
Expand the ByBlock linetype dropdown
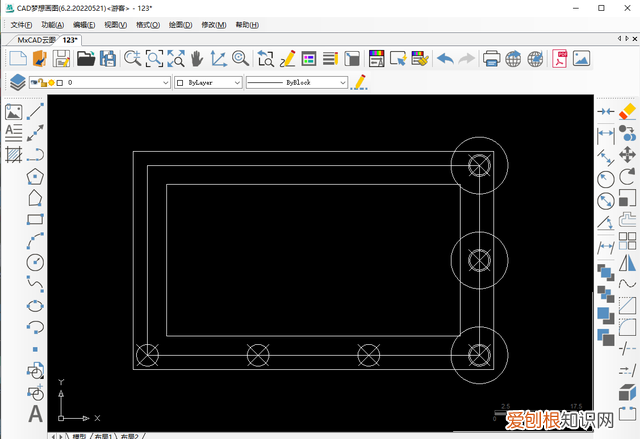pyautogui.click(x=342, y=82)
